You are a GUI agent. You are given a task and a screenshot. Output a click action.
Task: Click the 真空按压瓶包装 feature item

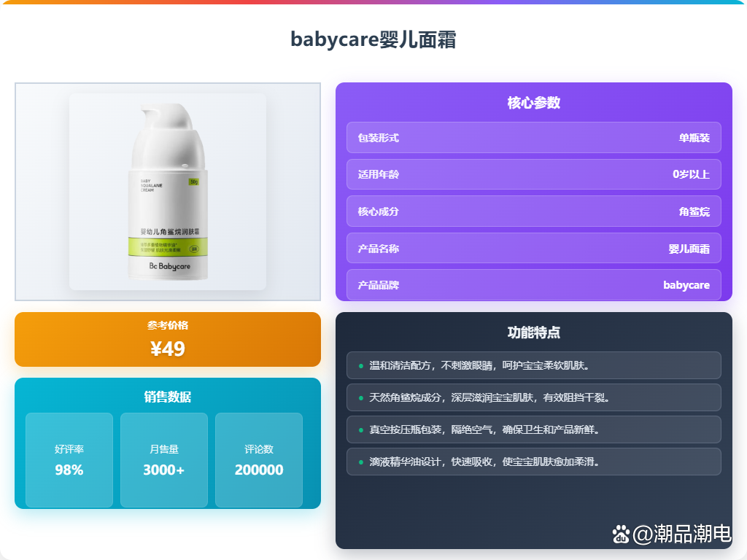tap(533, 429)
